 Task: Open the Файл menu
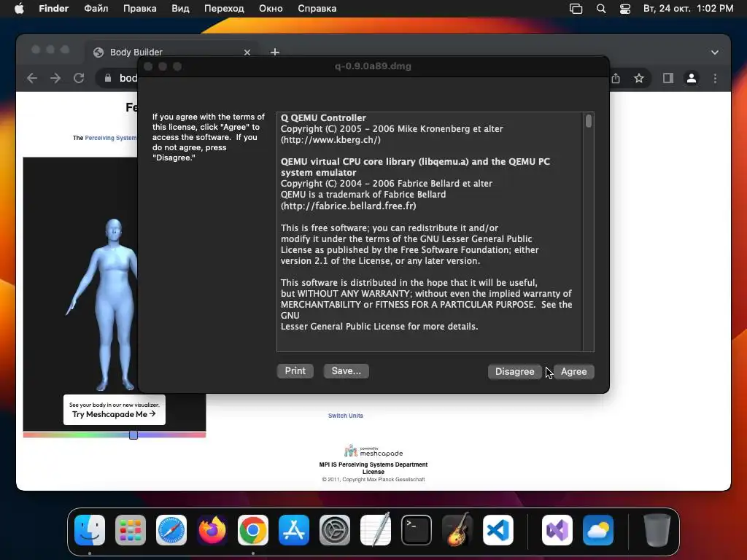pyautogui.click(x=96, y=9)
